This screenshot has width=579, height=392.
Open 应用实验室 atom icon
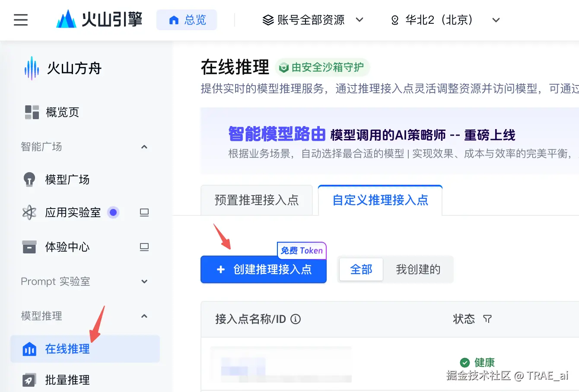pyautogui.click(x=29, y=212)
